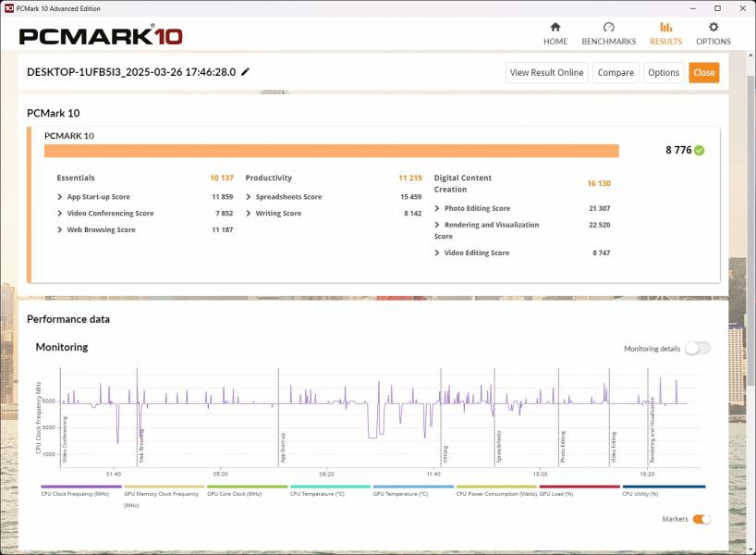
Task: Enable the Monitoring details toggle
Action: pos(698,349)
